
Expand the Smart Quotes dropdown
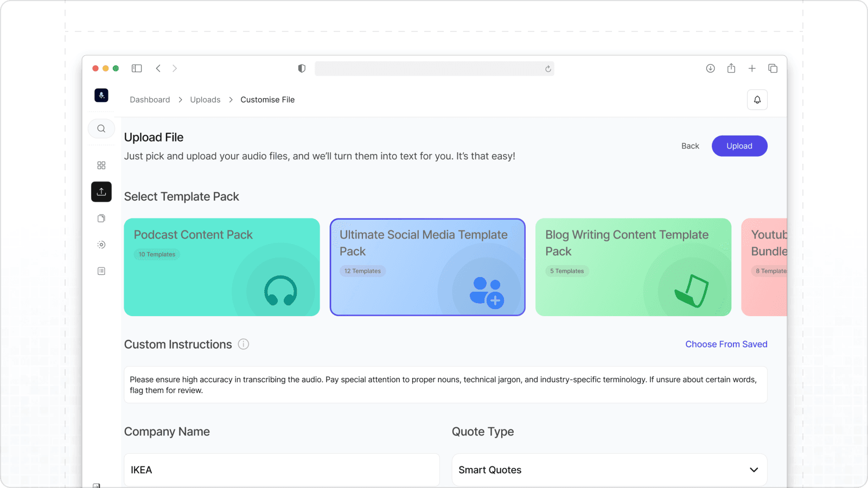point(609,470)
